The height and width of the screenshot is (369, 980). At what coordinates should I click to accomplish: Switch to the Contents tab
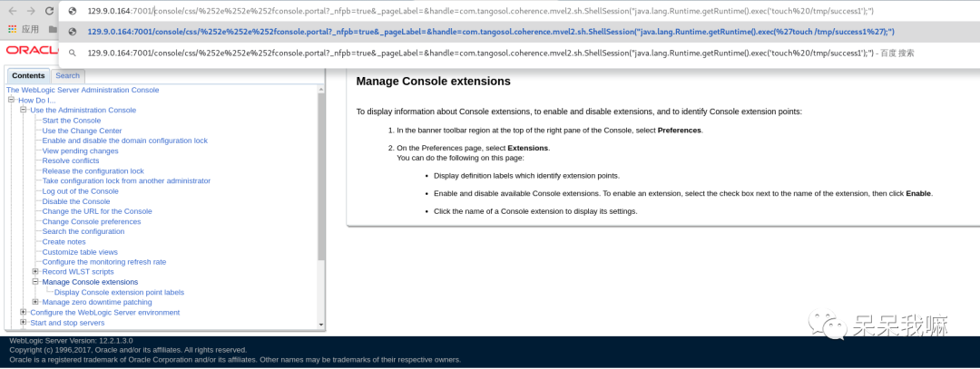[x=28, y=75]
